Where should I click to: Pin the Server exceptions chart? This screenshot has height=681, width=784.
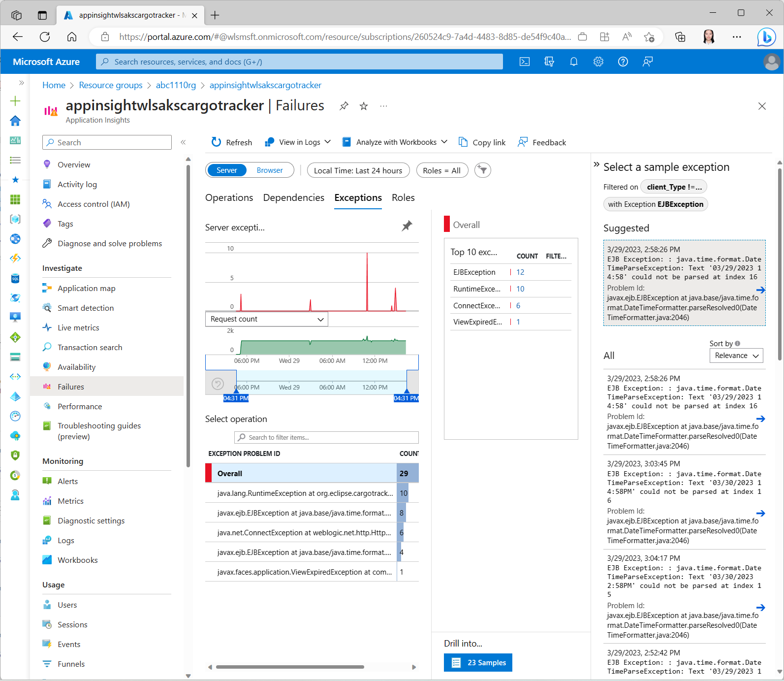(407, 226)
